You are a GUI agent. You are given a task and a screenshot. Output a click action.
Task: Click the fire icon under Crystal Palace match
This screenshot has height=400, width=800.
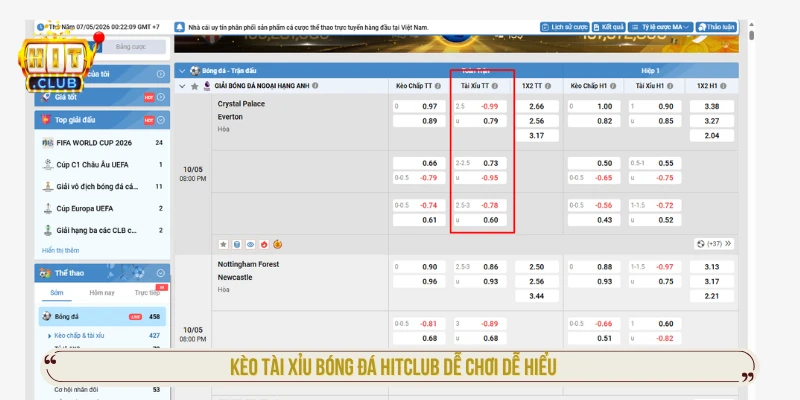click(264, 244)
